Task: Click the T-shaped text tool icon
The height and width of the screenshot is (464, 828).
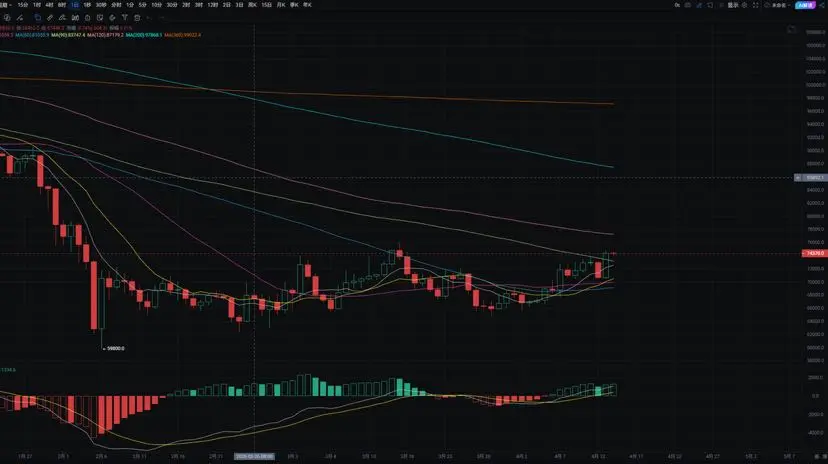Action: (x=125, y=17)
